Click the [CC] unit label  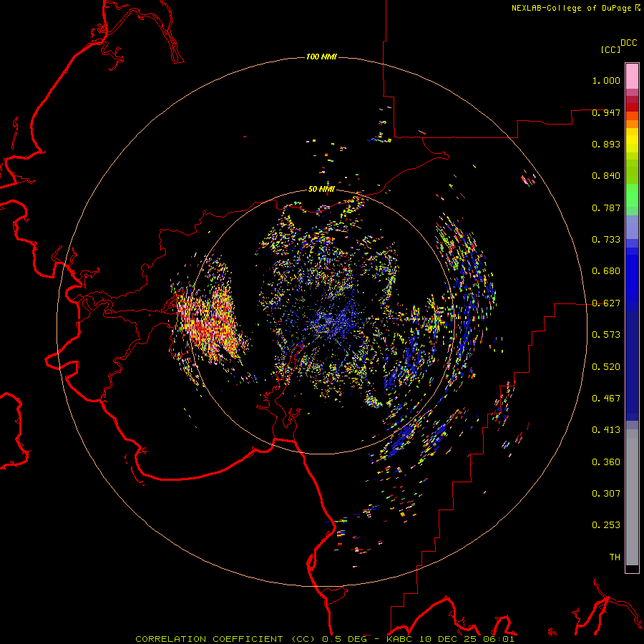point(611,49)
